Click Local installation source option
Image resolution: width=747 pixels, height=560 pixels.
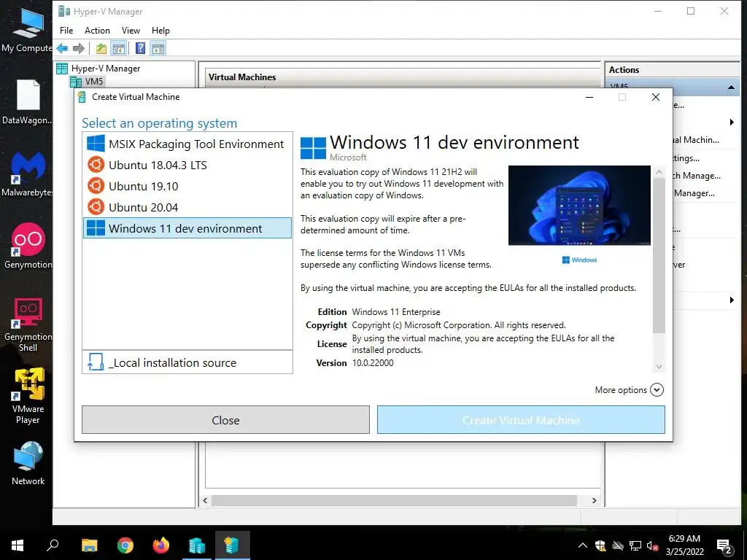pos(187,362)
